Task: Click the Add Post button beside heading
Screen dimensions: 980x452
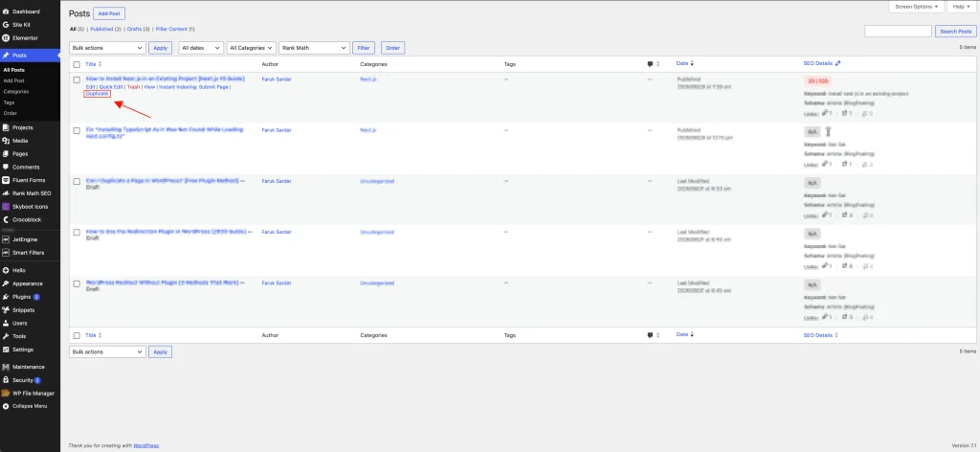Action: tap(109, 13)
